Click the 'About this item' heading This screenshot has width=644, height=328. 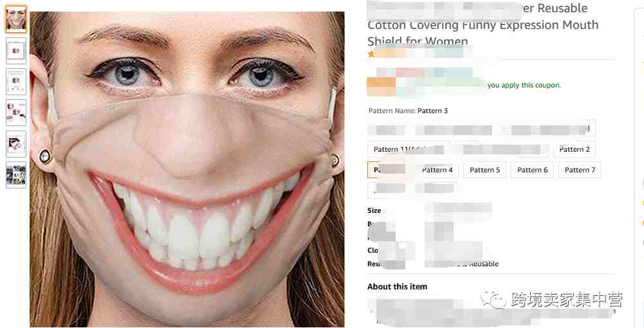pyautogui.click(x=397, y=287)
